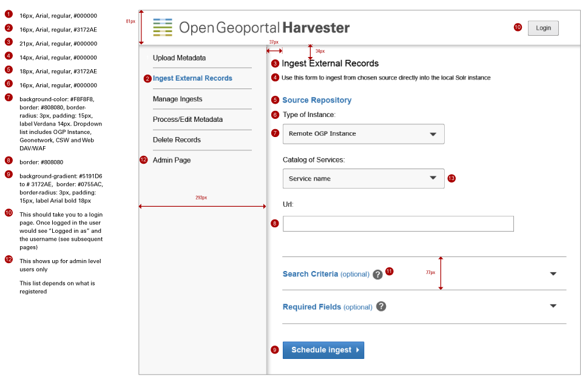This screenshot has width=588, height=385.
Task: Click the Source Repository heading
Action: (x=317, y=100)
